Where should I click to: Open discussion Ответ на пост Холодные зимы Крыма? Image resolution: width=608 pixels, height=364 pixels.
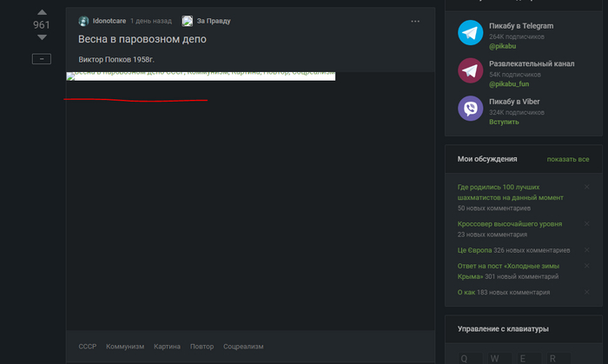tap(508, 271)
